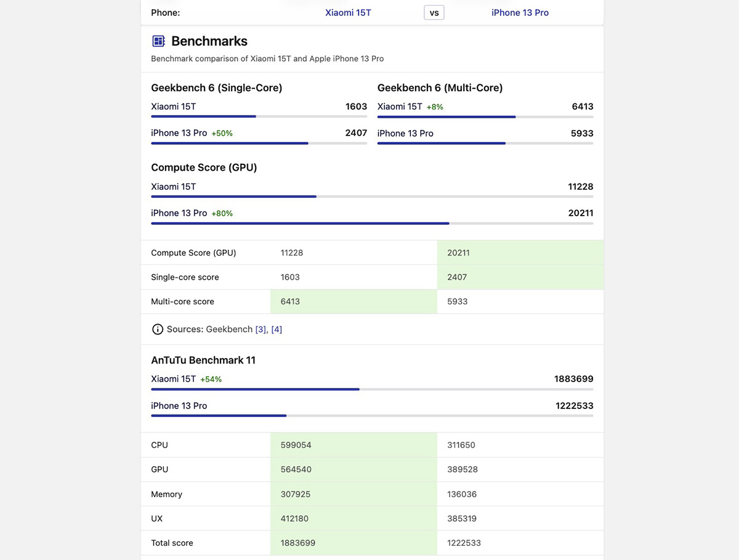Click the iPhone 13 Pro single-core bar
Viewport: 739px width, 560px height.
259,144
